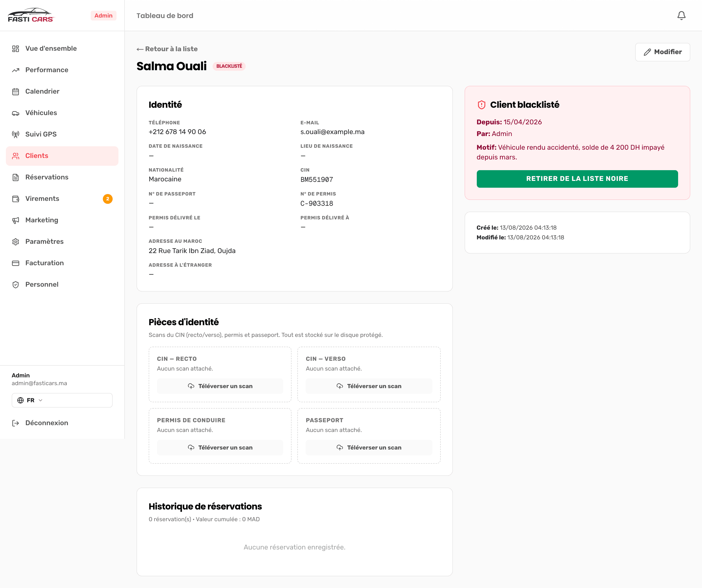Viewport: 702px width, 588px height.
Task: Upload a scan for Permis de conduire
Action: coord(220,448)
